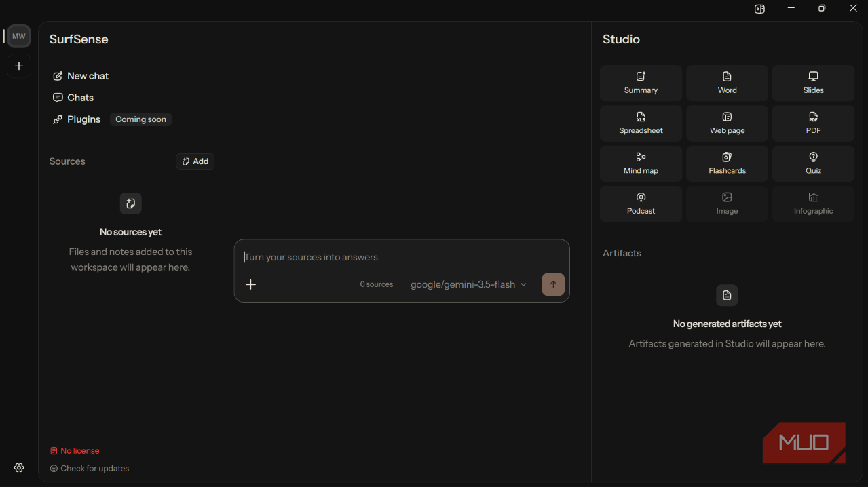868x487 pixels.
Task: Check for updates
Action: 90,468
